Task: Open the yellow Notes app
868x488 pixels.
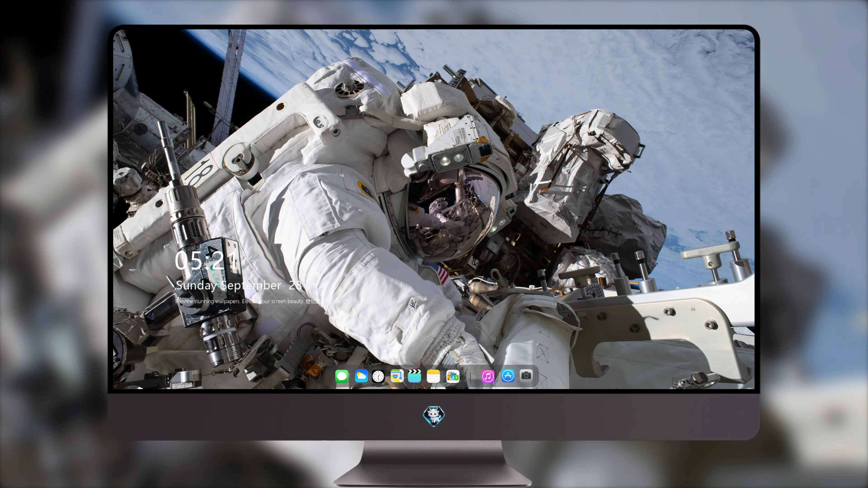Action: click(x=433, y=376)
